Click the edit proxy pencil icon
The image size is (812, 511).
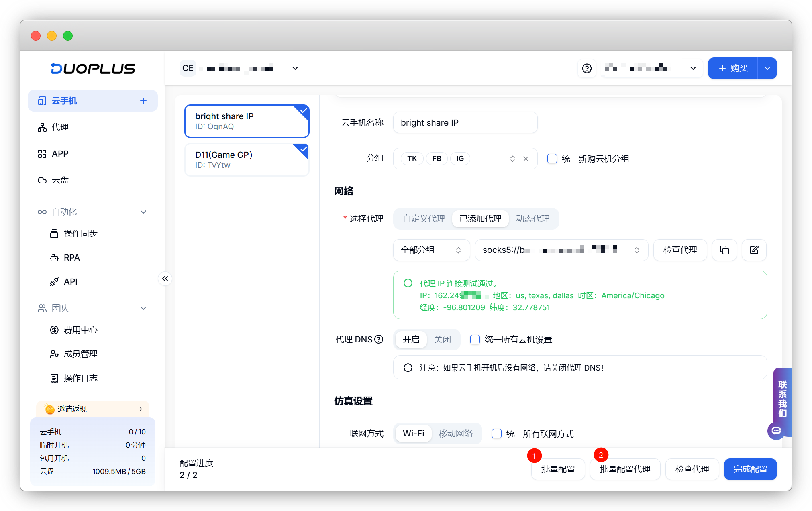754,250
